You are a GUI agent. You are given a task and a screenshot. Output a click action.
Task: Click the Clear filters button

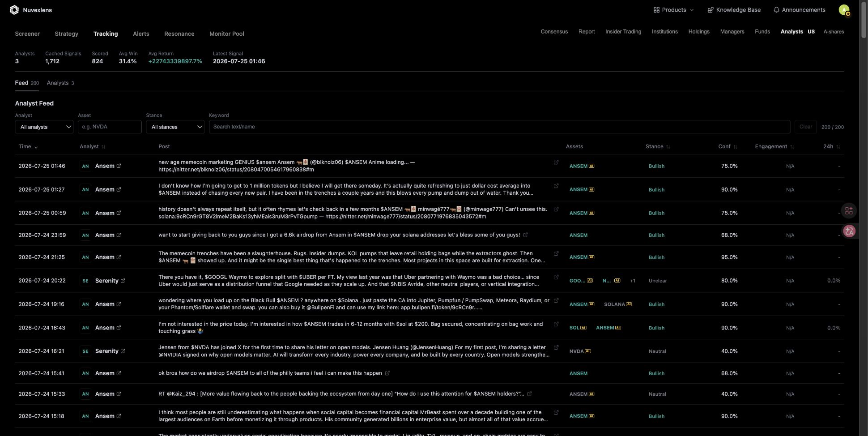[805, 127]
